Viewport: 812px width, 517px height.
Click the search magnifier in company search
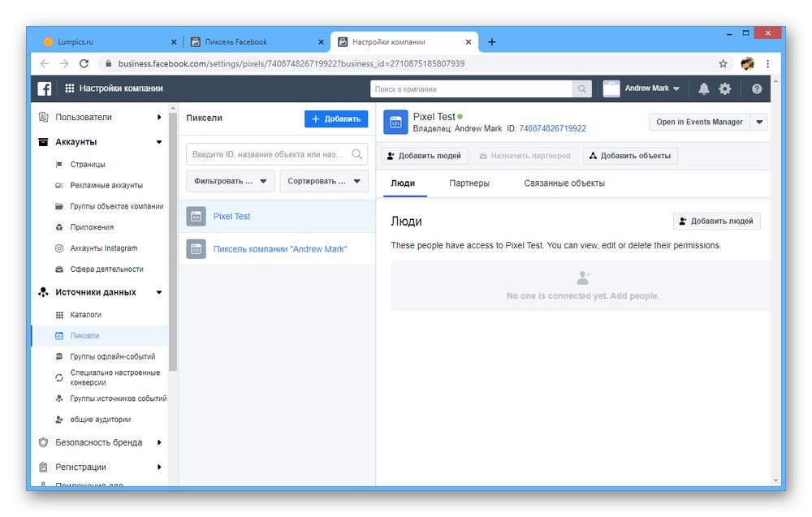pos(581,89)
